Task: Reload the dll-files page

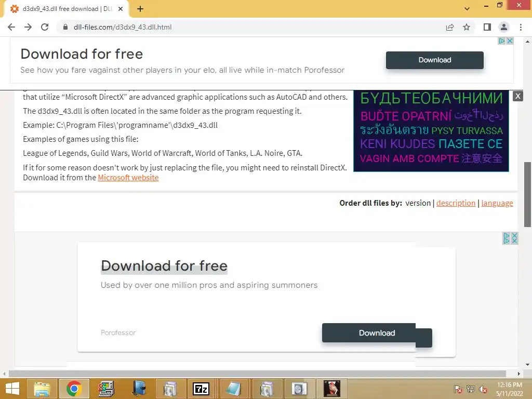Action: 45,27
